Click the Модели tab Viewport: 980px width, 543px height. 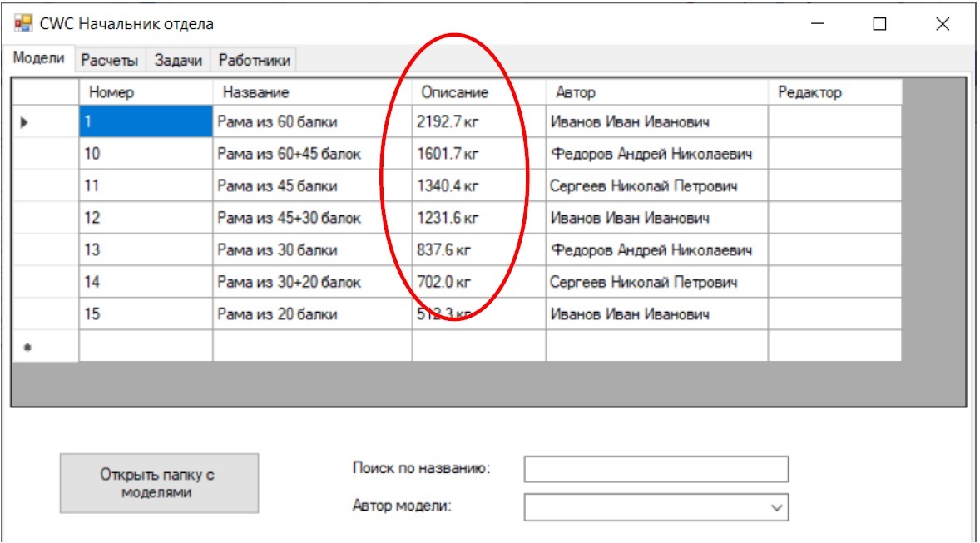coord(39,59)
